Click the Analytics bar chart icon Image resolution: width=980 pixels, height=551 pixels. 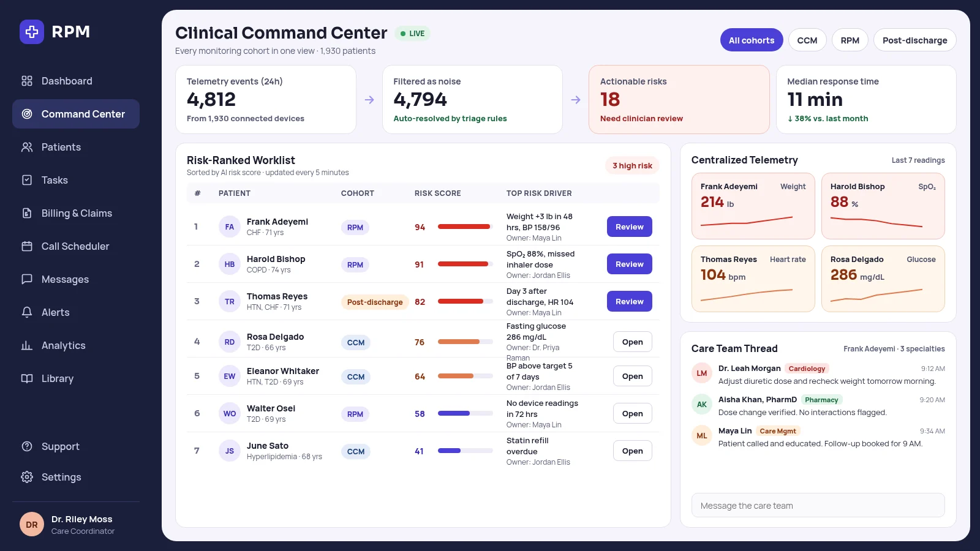(27, 345)
